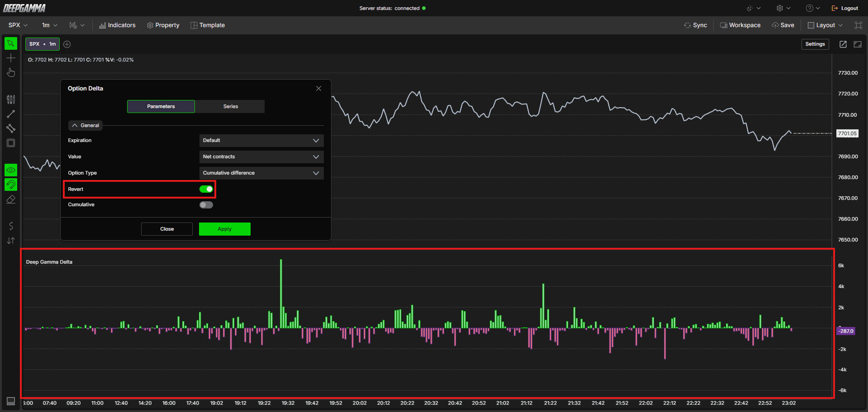Open the Value dropdown showing Net contracts
Screen dimensions: 868x412
tap(261, 157)
